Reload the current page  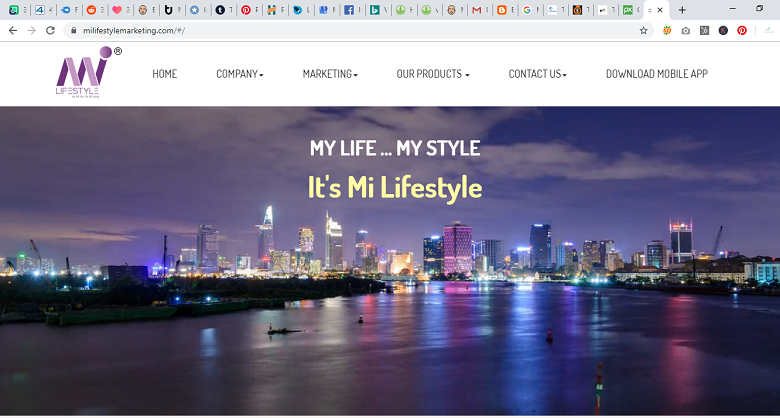point(50,30)
